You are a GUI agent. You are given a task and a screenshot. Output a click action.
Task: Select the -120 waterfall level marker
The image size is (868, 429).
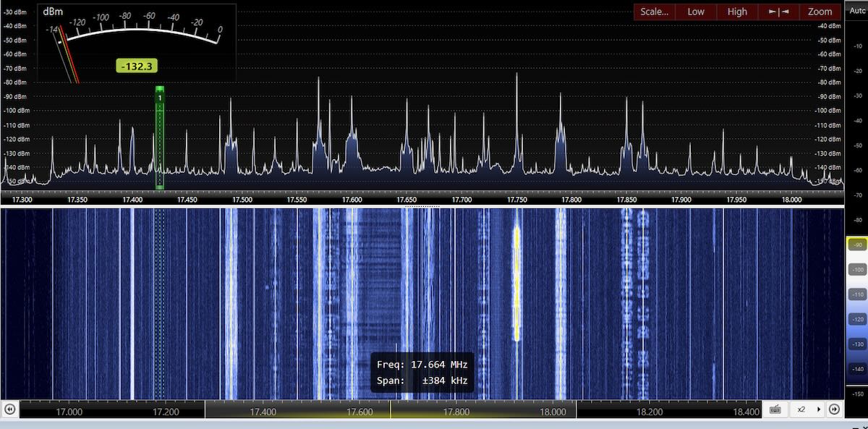coord(857,319)
